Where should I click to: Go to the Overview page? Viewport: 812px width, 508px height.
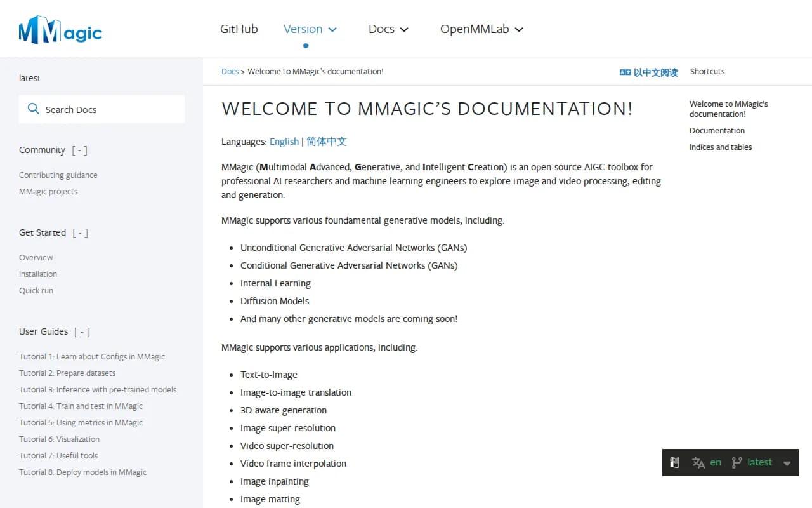coord(36,258)
